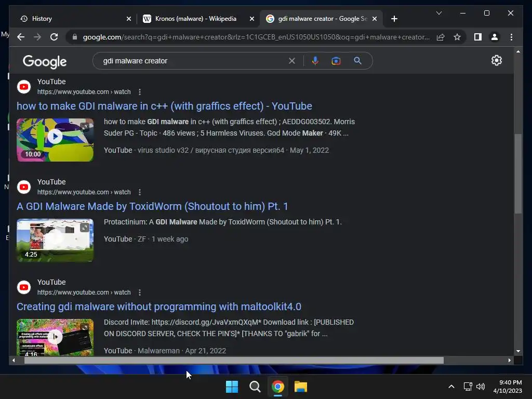
Task: Start voice search with the microphone
Action: (315, 61)
